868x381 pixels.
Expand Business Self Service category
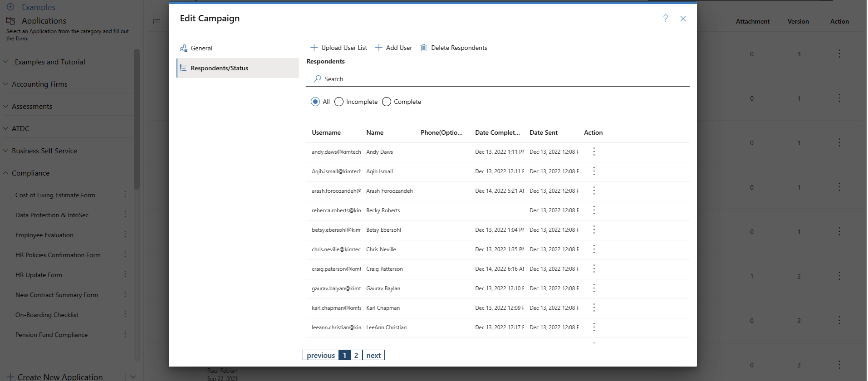coord(5,151)
